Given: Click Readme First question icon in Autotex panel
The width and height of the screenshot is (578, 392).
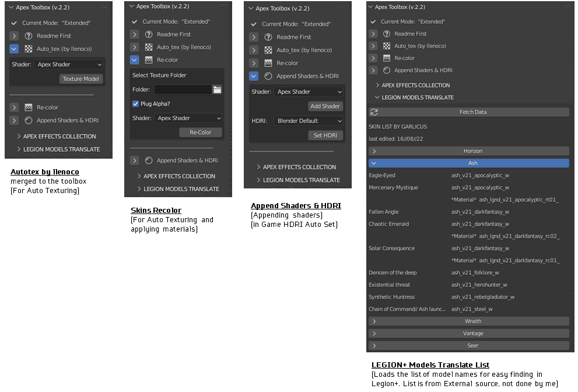Looking at the screenshot, I should [x=29, y=36].
